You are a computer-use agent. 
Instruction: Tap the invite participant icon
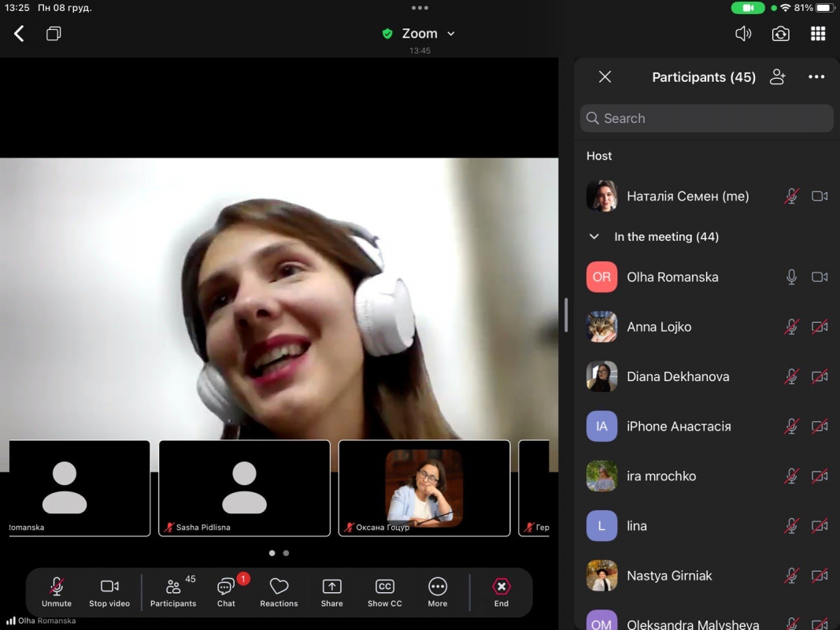[778, 77]
